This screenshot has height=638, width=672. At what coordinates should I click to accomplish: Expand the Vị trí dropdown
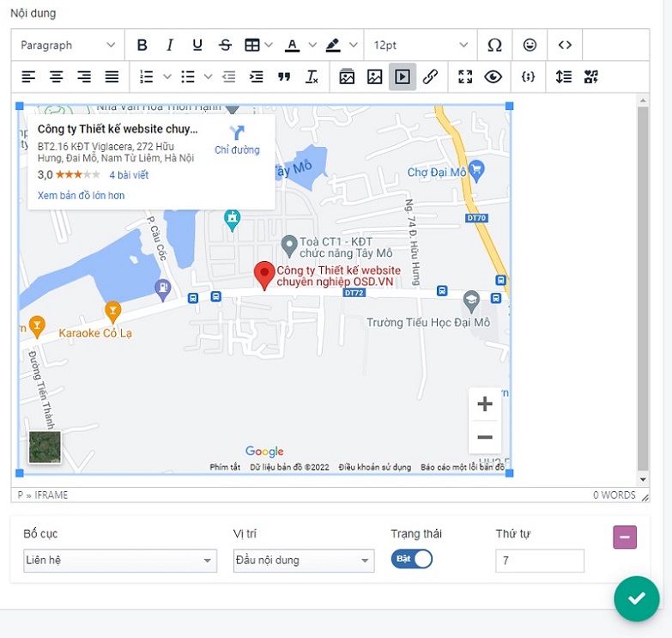pos(304,561)
